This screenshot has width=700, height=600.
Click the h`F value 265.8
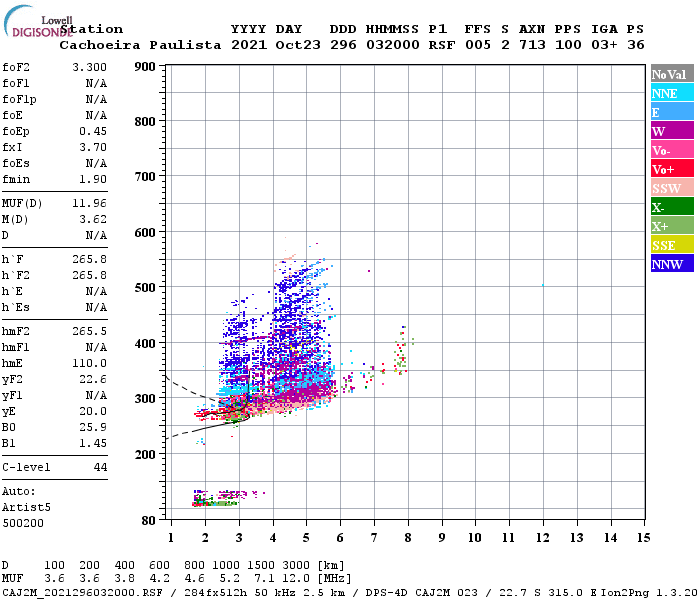[x=90, y=259]
